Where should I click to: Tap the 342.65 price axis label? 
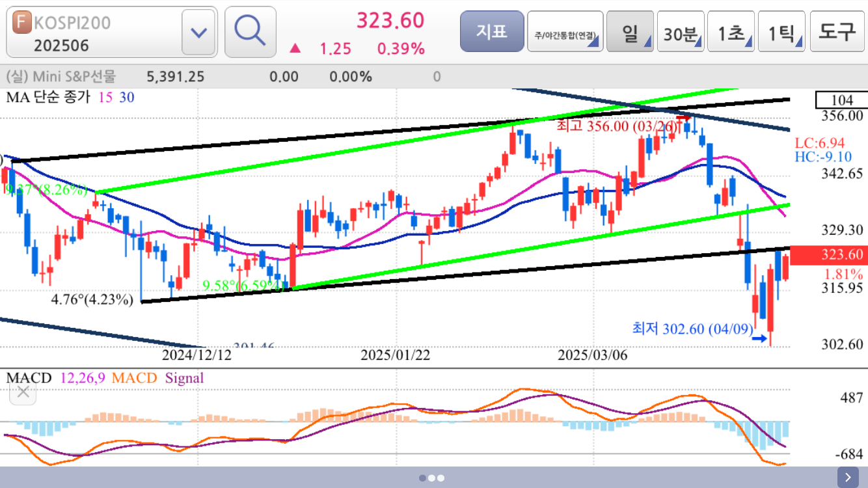pyautogui.click(x=843, y=173)
